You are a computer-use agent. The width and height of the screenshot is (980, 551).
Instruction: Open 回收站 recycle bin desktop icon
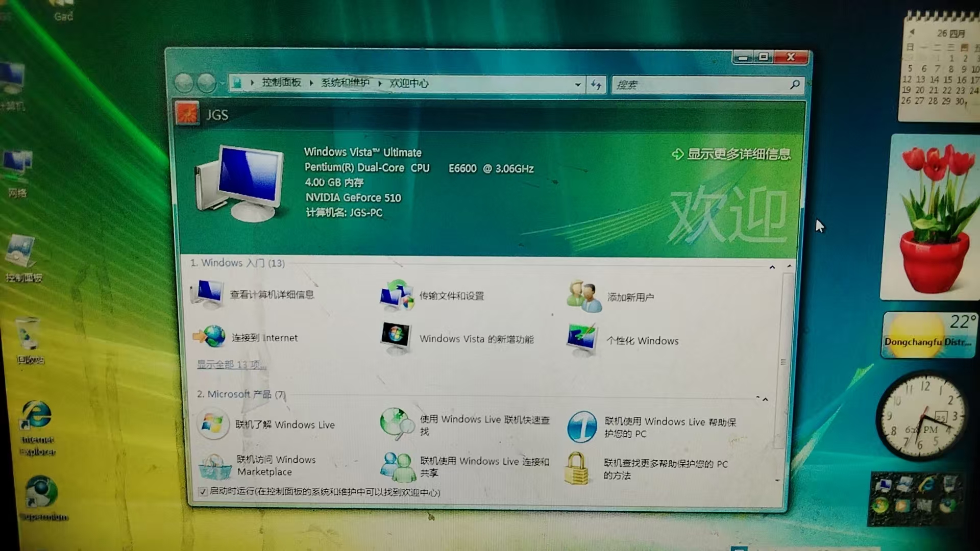[x=29, y=340]
